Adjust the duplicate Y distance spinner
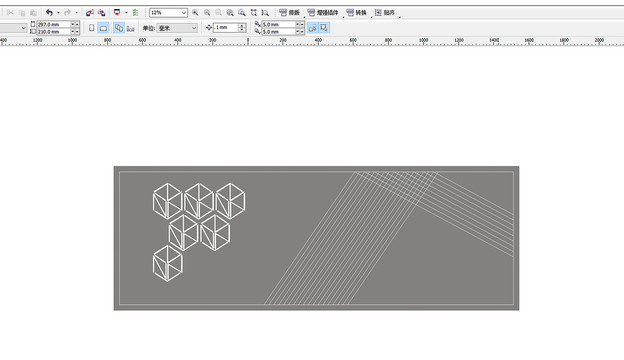The height and width of the screenshot is (360, 624). (300, 31)
